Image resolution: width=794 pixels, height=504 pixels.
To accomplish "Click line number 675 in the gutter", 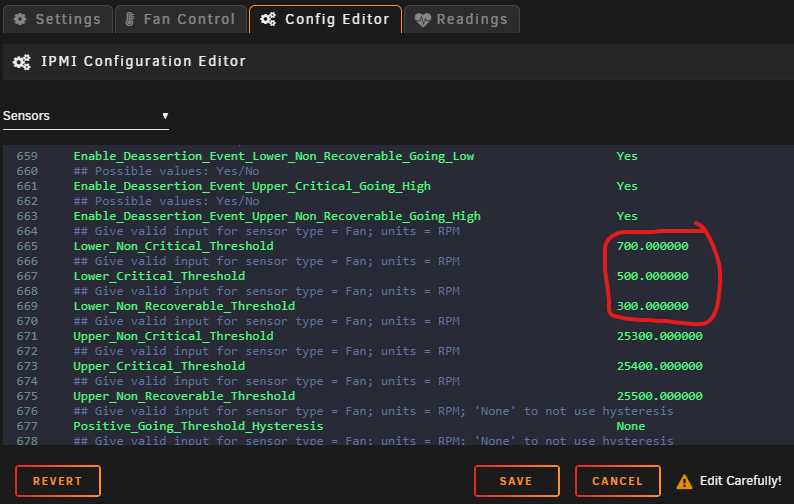I will (27, 396).
